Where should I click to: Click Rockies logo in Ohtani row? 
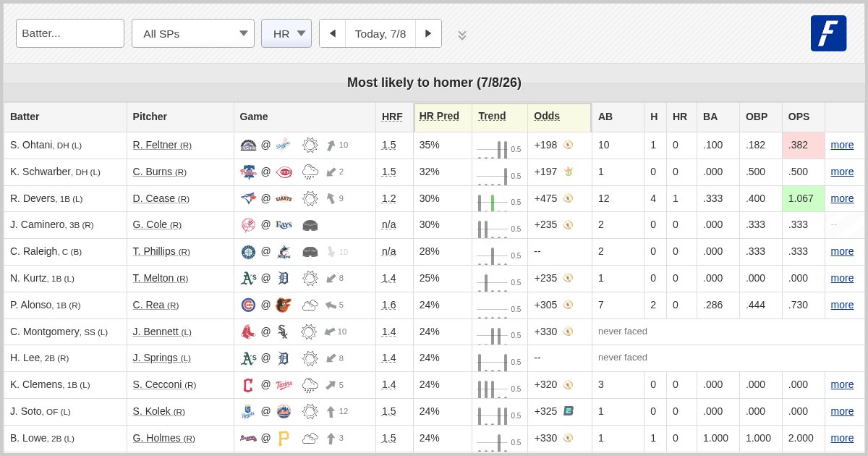tap(248, 145)
